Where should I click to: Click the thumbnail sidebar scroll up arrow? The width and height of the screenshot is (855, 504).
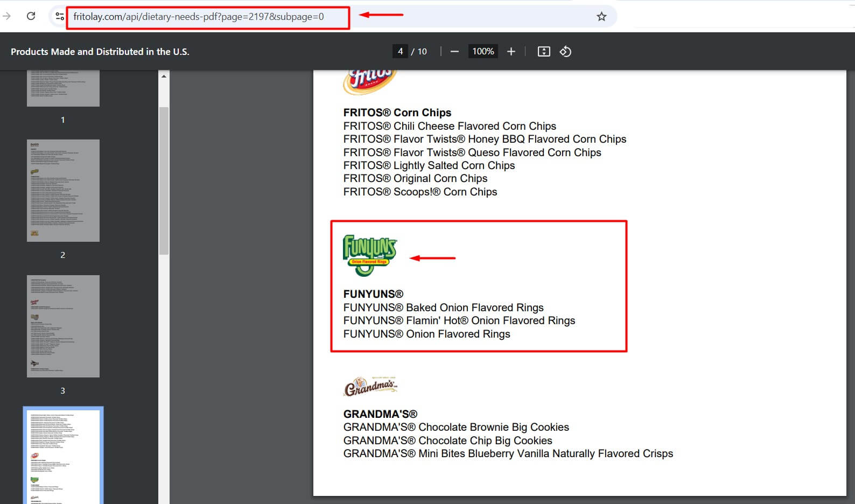click(x=164, y=76)
